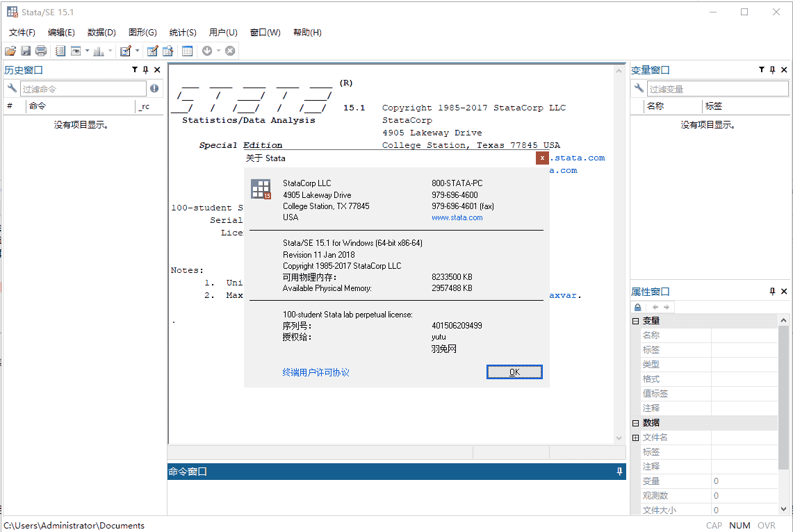Viewport: 793px width, 532px height.
Task: Open the 统计(S) menu
Action: pos(183,32)
